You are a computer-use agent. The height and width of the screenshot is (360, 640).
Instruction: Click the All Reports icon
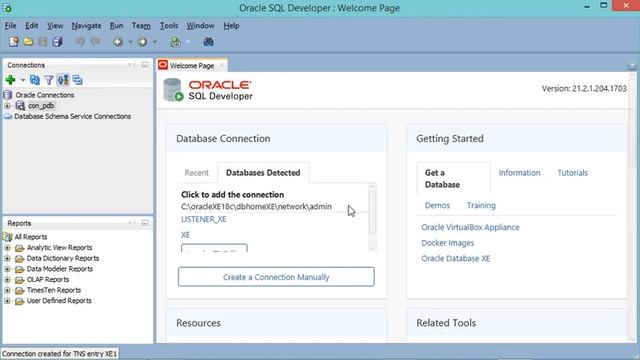(7, 237)
